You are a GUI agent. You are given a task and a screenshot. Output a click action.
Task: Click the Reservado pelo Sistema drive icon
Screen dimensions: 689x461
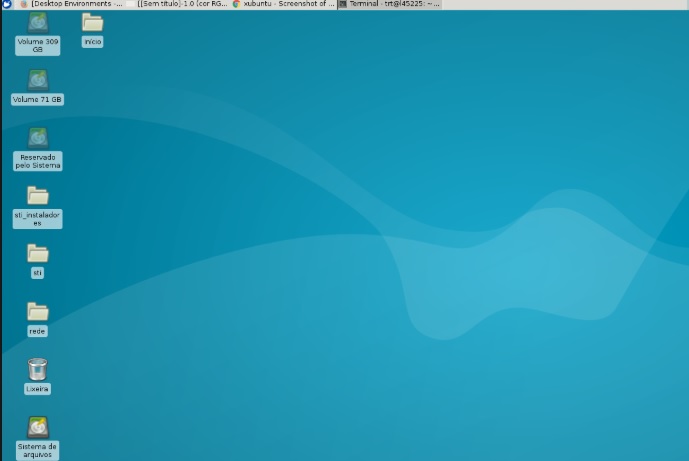coord(38,137)
